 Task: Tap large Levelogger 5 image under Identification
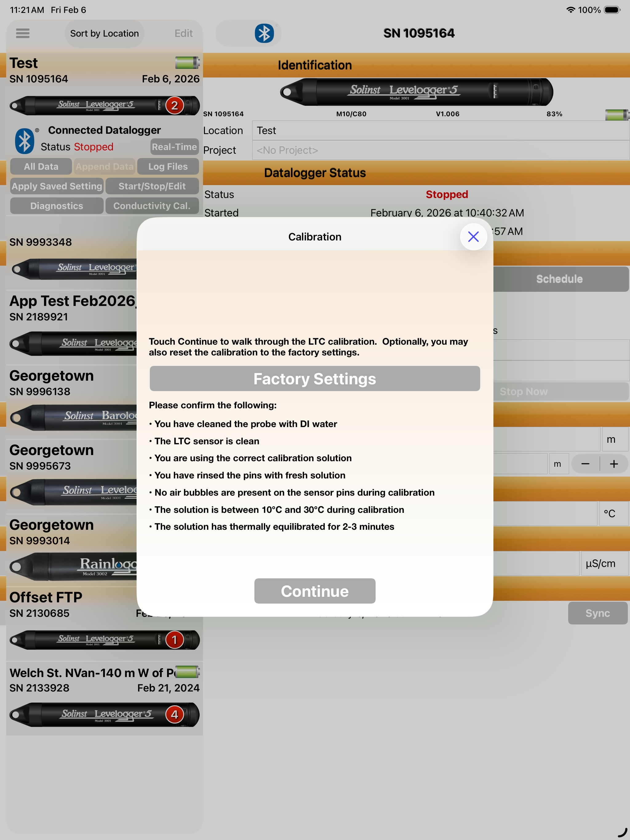(417, 92)
